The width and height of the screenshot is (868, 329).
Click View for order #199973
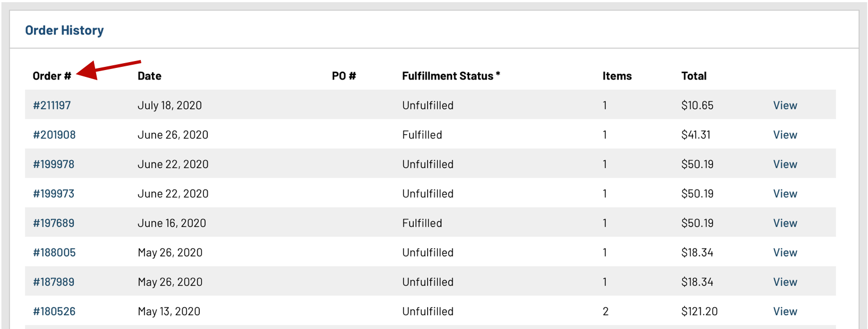pyautogui.click(x=785, y=194)
